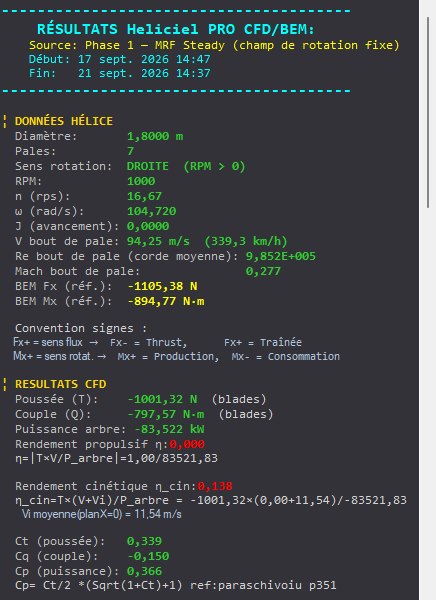This screenshot has width=436, height=600.
Task: Click the RPM value '1000'
Action: pyautogui.click(x=141, y=181)
